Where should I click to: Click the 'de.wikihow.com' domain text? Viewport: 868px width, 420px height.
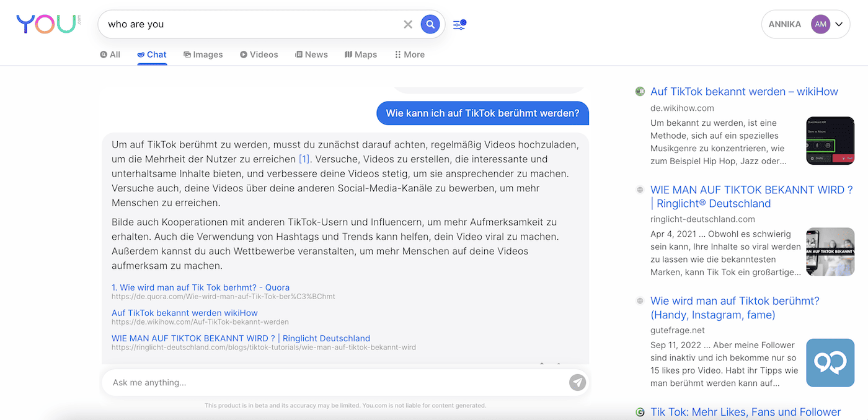[x=683, y=108]
